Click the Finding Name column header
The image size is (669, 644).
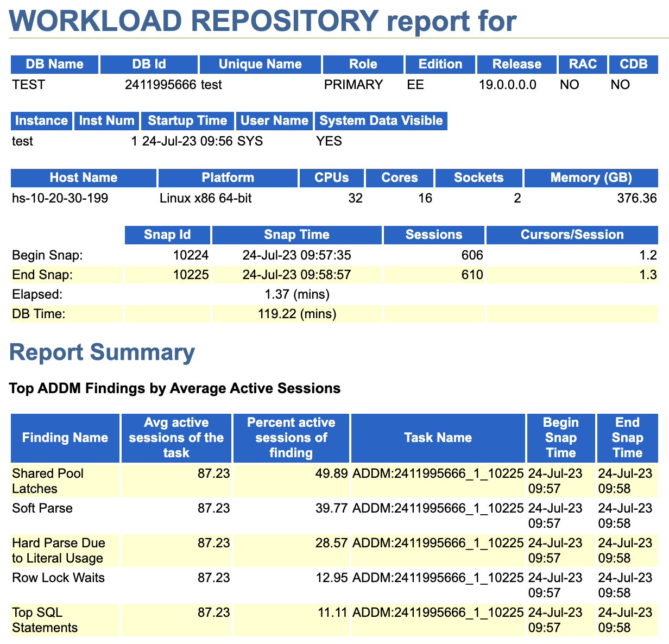tap(65, 438)
